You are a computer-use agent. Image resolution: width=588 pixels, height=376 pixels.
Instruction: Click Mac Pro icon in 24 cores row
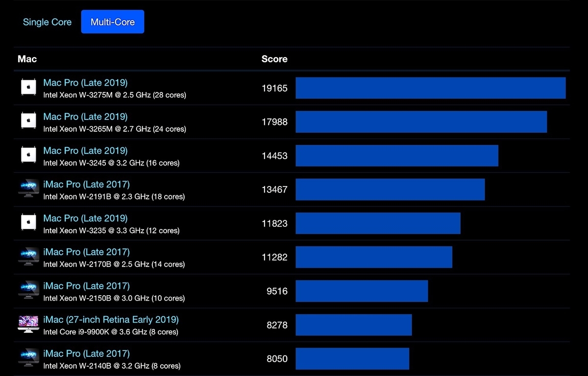click(28, 121)
